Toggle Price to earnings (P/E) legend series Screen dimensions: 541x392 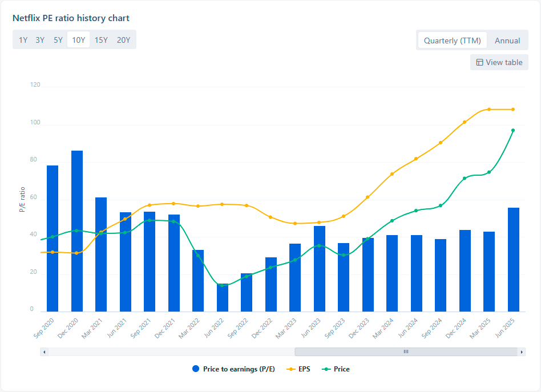click(x=233, y=369)
